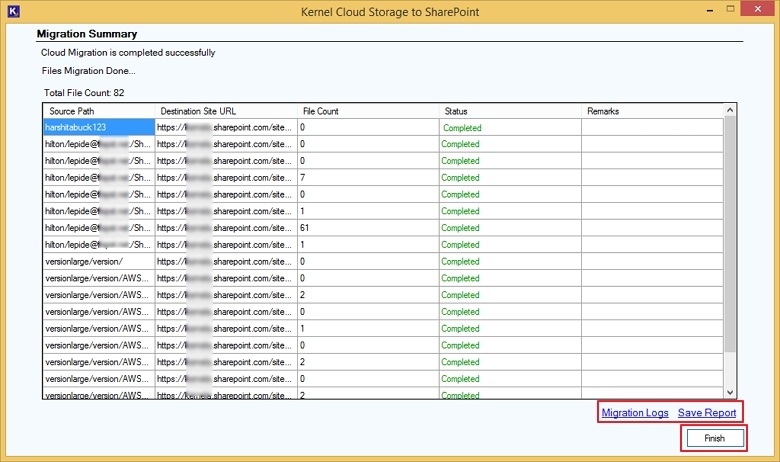The width and height of the screenshot is (780, 462).
Task: Click Remarks cell in the harshitabuck123 row
Action: pyautogui.click(x=652, y=127)
